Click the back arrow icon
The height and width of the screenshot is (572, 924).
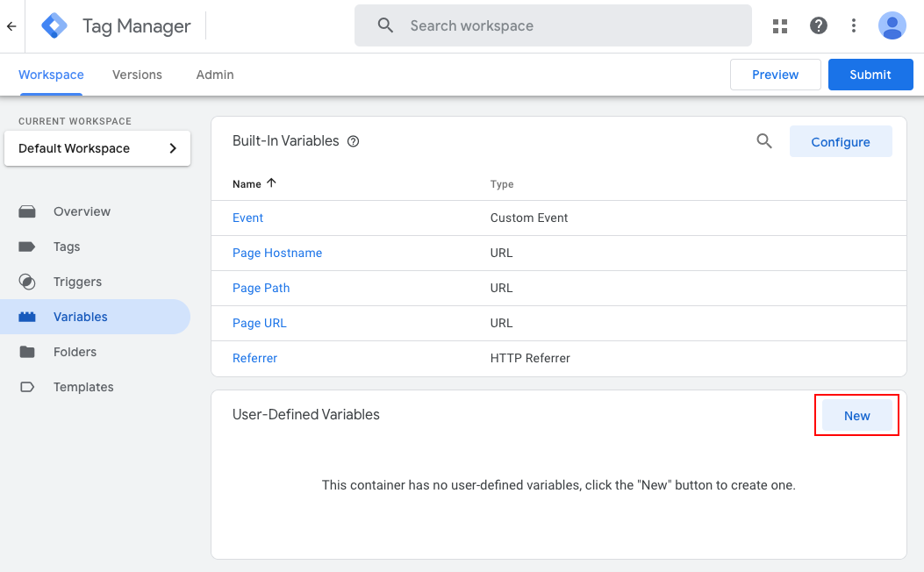(x=11, y=26)
